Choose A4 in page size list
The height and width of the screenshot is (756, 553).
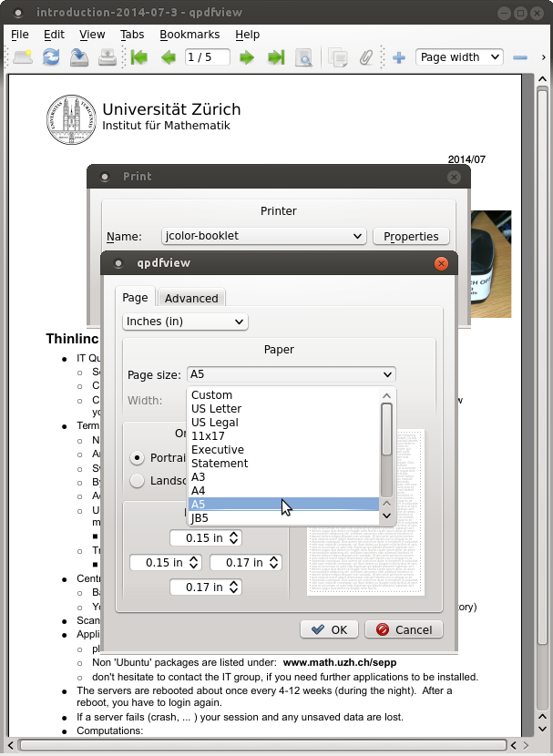[x=283, y=490]
